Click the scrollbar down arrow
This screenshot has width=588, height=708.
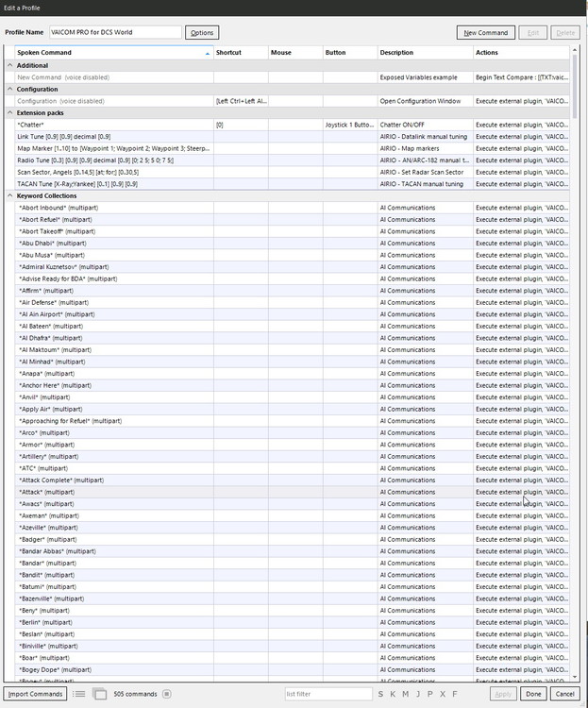575,677
